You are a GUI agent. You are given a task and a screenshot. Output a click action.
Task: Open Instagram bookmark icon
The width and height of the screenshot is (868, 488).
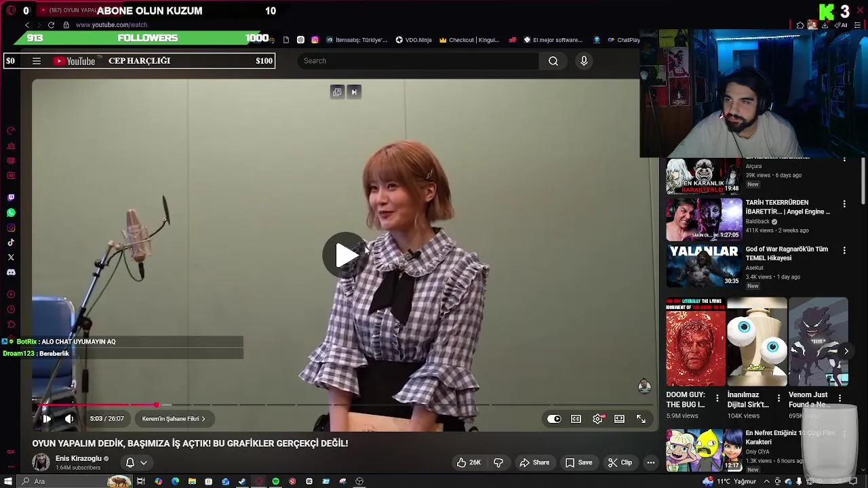(x=315, y=40)
